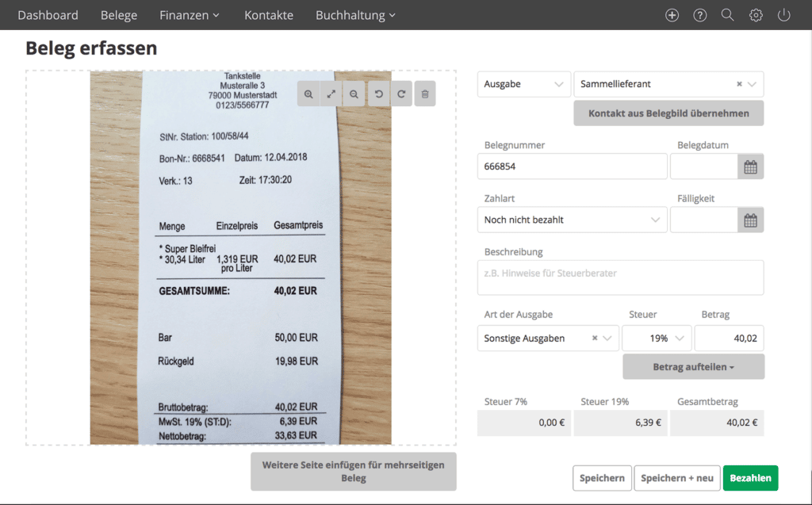Zoom out of the receipt image
812x505 pixels.
pos(353,94)
